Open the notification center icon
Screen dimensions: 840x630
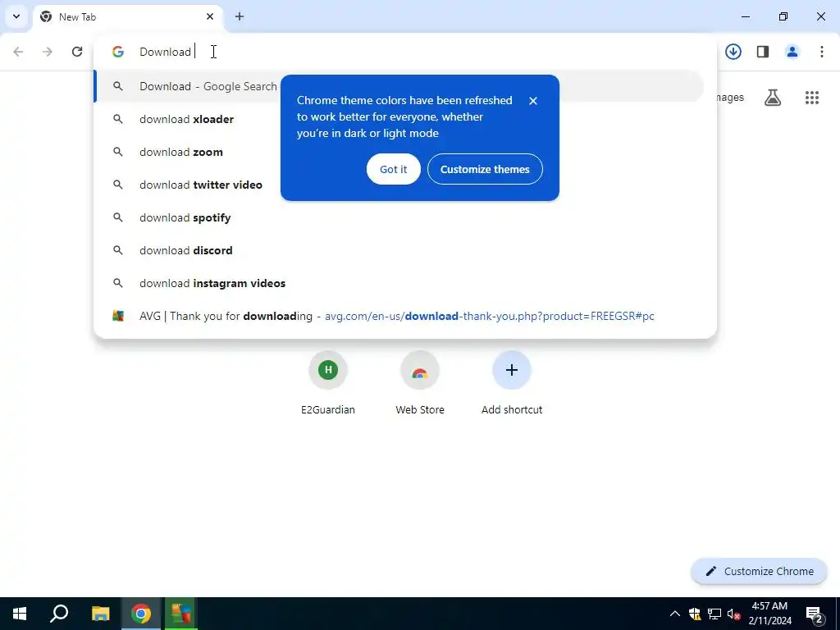coord(815,614)
